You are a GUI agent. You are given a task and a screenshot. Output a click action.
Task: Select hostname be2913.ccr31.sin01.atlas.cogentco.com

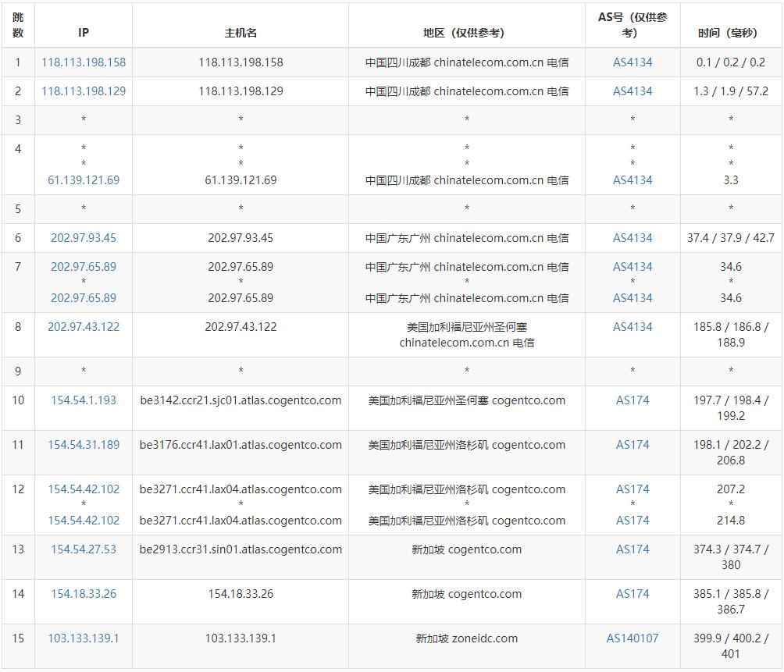(x=241, y=549)
